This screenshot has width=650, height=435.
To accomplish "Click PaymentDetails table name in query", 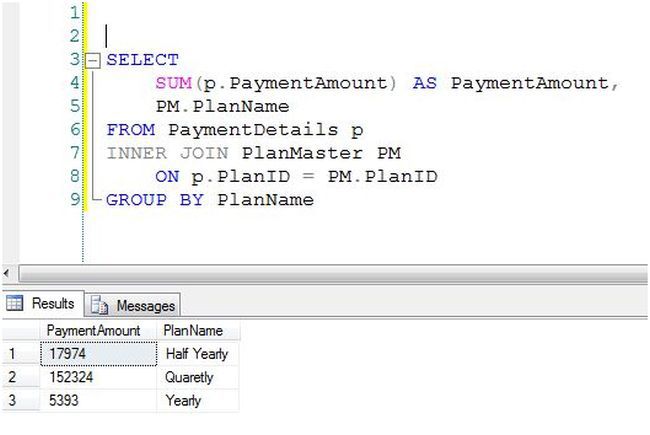I will coord(253,130).
